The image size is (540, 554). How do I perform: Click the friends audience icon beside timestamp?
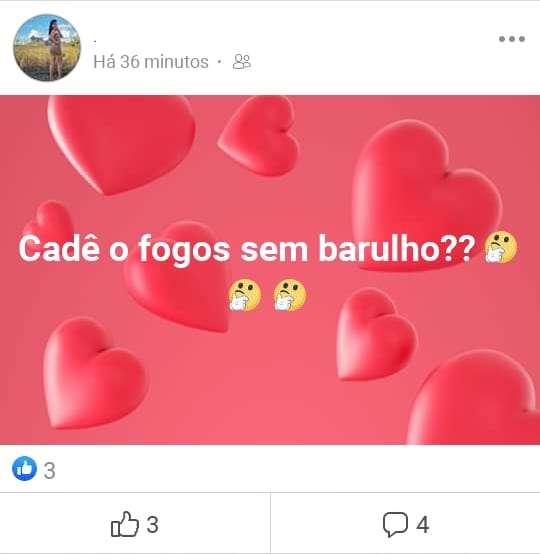[242, 62]
